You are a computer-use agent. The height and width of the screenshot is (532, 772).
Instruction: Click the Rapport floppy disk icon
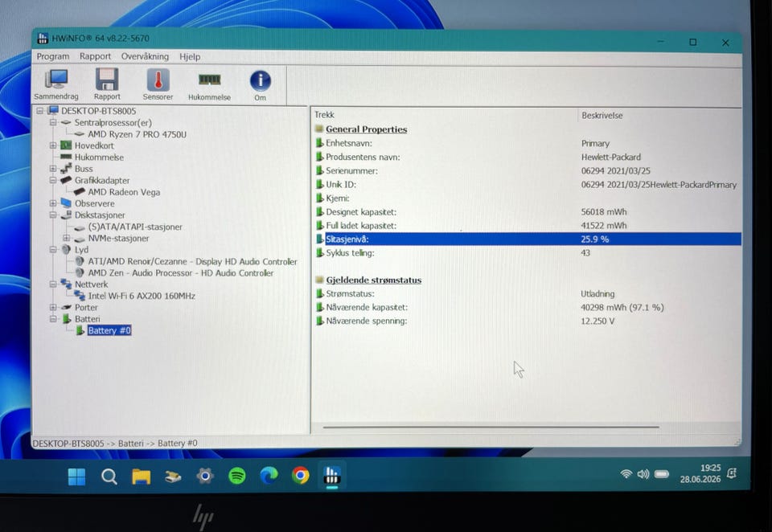pyautogui.click(x=107, y=84)
